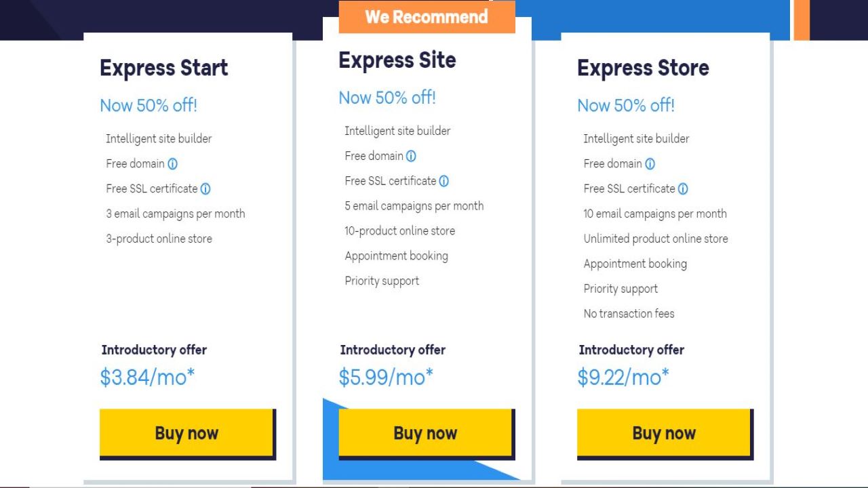Click the We Recommend orange banner
The height and width of the screenshot is (488, 868).
coord(427,17)
